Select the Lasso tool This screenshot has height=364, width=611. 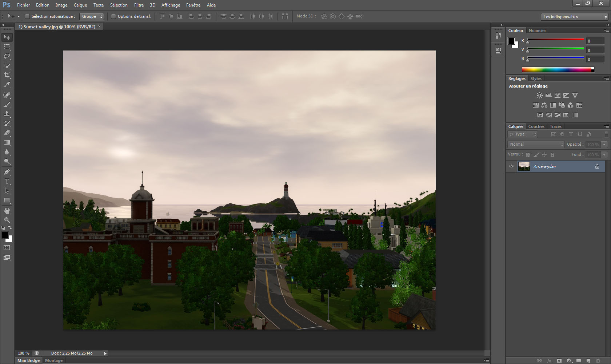(7, 56)
